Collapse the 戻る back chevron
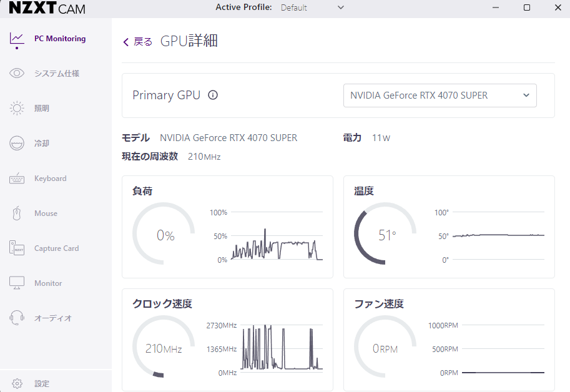The height and width of the screenshot is (392, 570). tap(125, 41)
